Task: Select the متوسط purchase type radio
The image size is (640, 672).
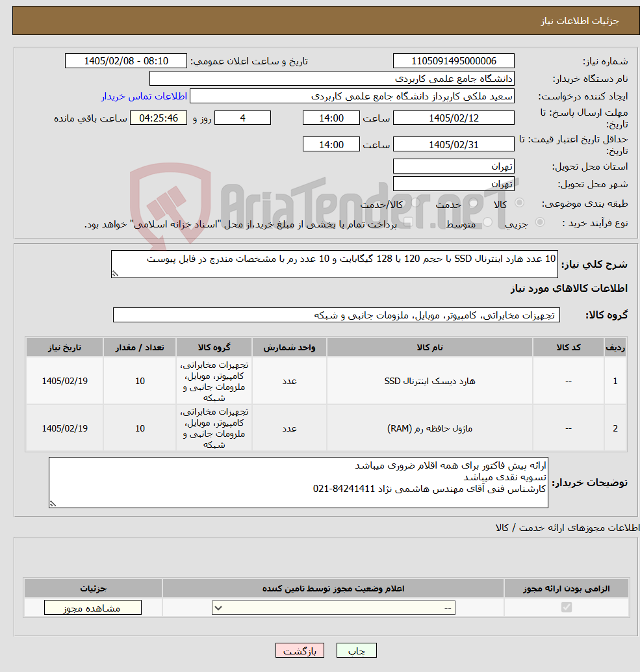Action: (487, 222)
